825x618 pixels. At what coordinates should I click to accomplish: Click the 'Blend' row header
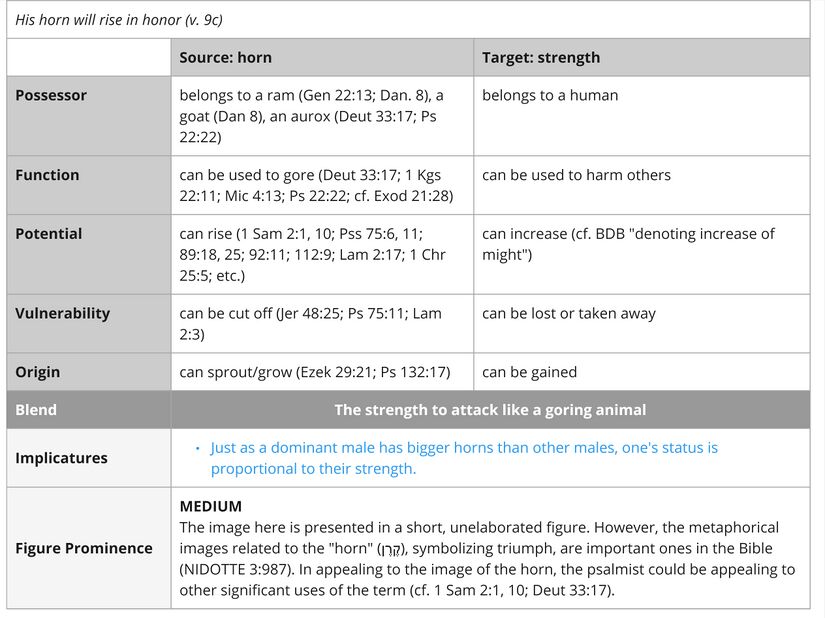tap(36, 410)
